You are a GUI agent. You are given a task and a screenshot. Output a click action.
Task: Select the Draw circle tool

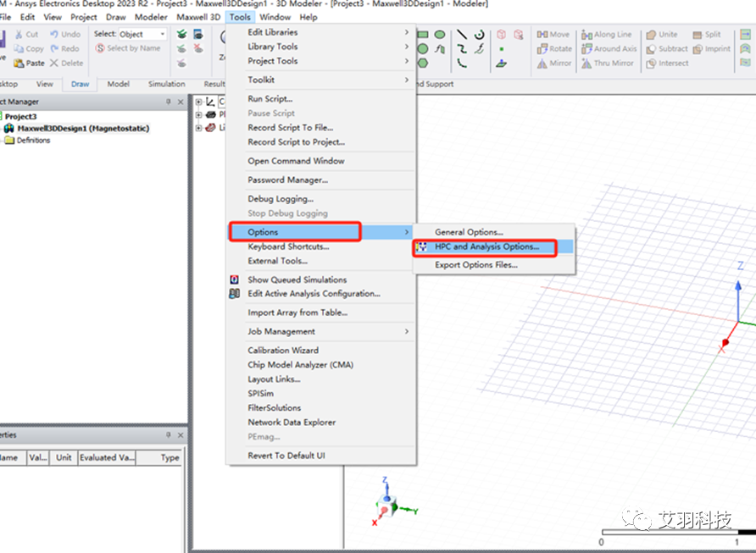423,48
